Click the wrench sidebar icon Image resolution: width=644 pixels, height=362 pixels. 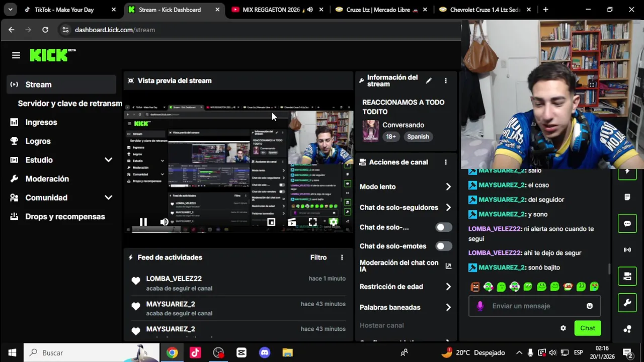(627, 303)
